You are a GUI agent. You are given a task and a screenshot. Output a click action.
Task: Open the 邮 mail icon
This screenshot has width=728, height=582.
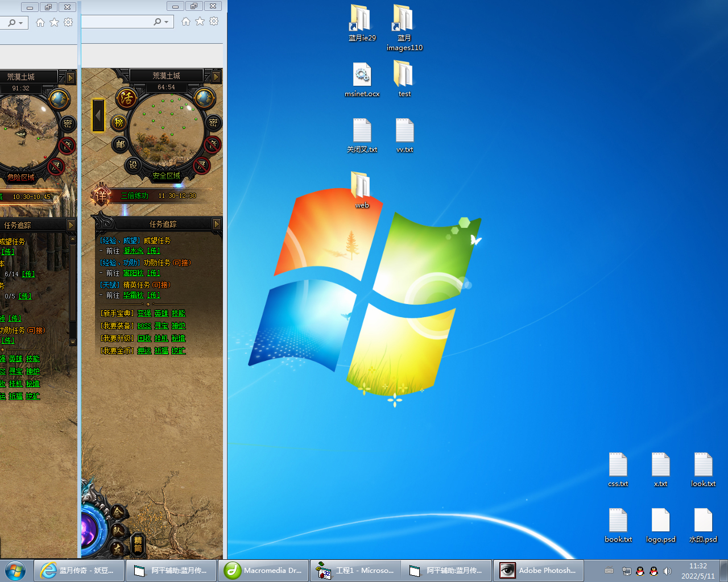(120, 144)
